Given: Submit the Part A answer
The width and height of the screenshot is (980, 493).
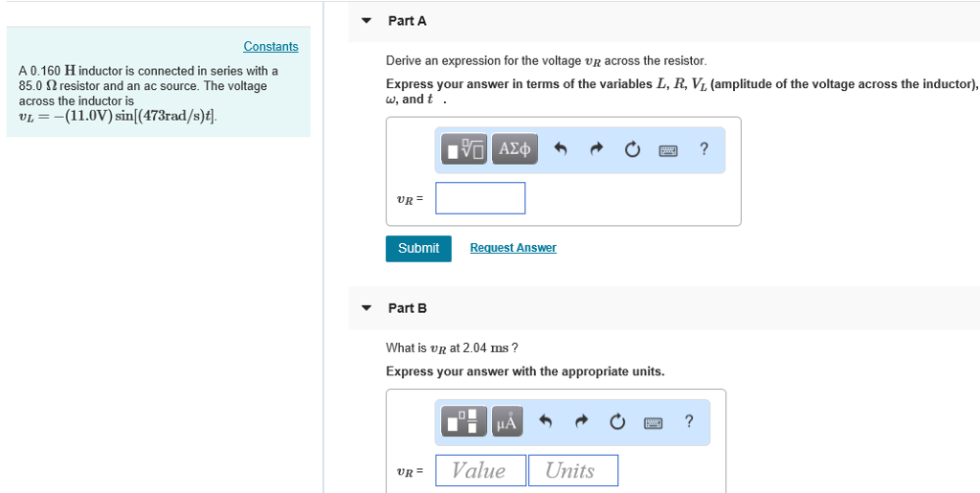Looking at the screenshot, I should (x=418, y=248).
